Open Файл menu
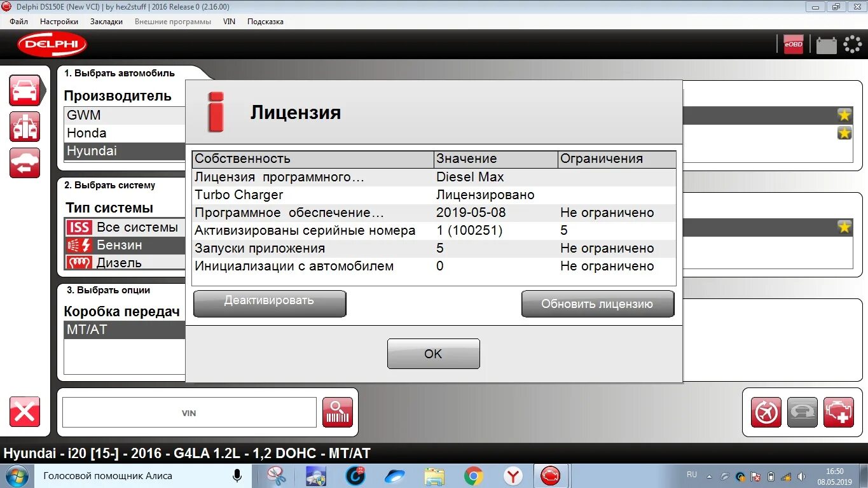The width and height of the screenshot is (868, 488). 18,22
